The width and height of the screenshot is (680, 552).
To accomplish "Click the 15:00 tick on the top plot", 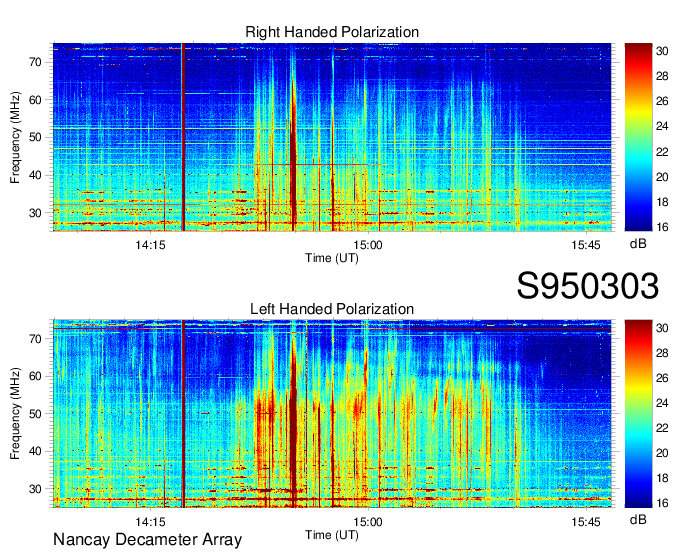I will [368, 245].
